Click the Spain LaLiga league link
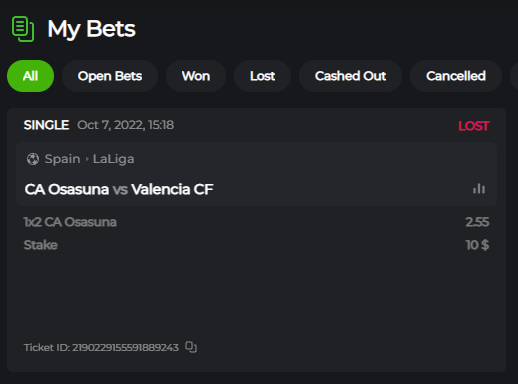This screenshot has width=518, height=384. tap(89, 159)
